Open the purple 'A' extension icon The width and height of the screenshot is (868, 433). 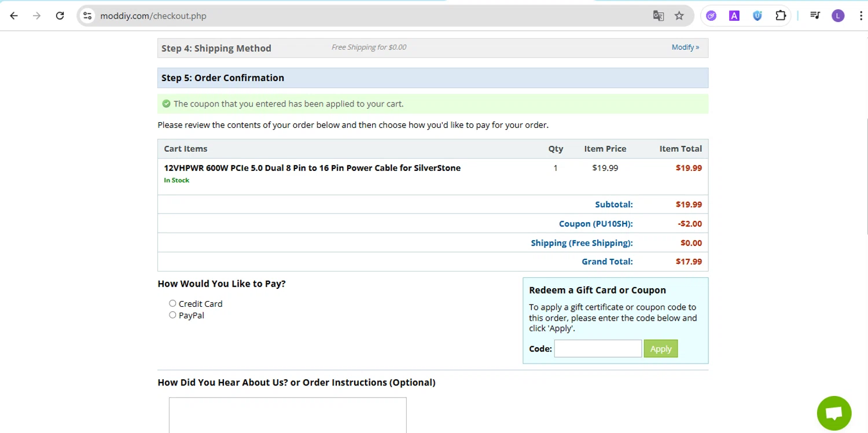click(x=734, y=16)
